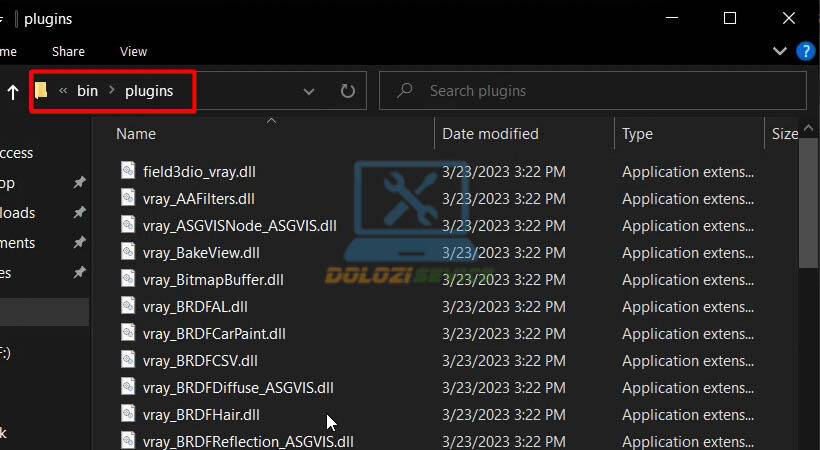This screenshot has height=450, width=820.
Task: Open subfolder list after bin breadcrumb
Action: point(111,91)
